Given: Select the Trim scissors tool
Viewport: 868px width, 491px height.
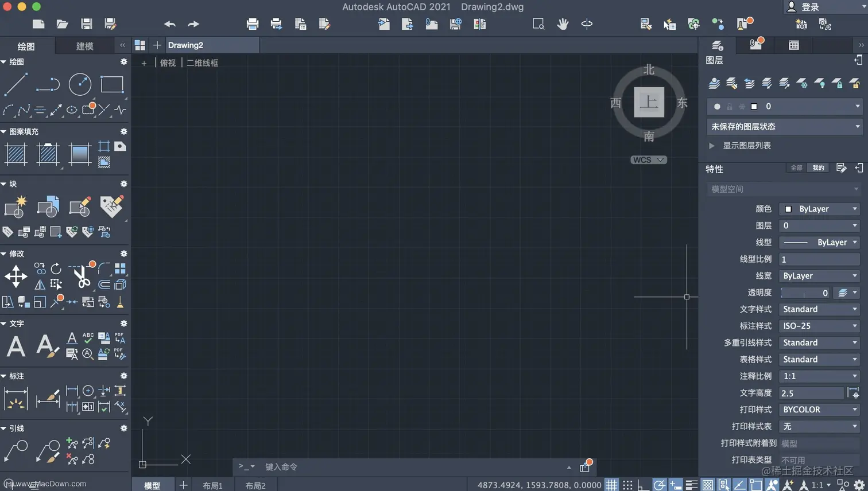Looking at the screenshot, I should pos(81,276).
